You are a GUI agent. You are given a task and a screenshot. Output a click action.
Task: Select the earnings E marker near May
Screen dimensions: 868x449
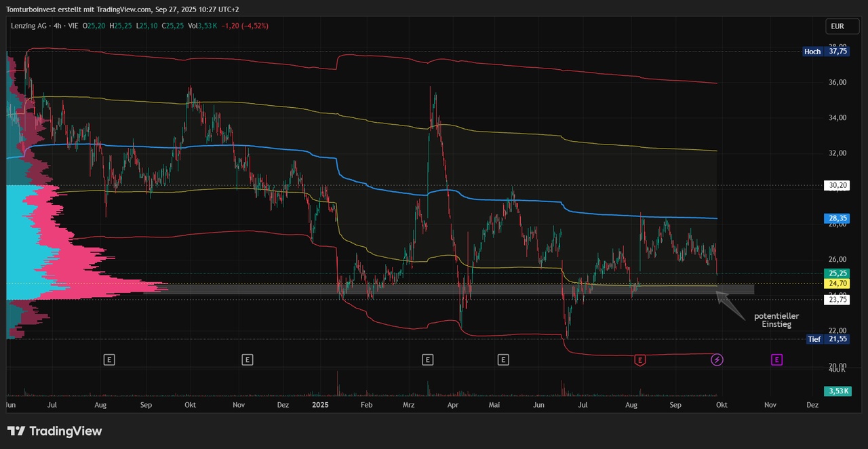coord(503,359)
